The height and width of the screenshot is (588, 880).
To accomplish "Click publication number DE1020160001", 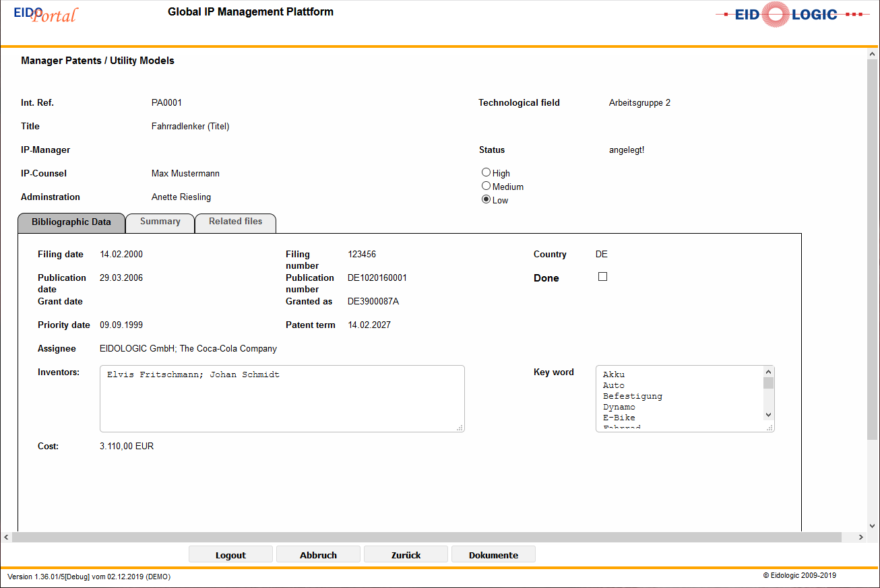I will [x=377, y=278].
